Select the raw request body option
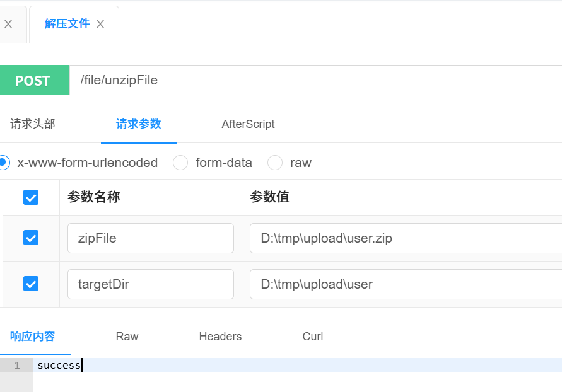The width and height of the screenshot is (562, 392). (x=275, y=163)
